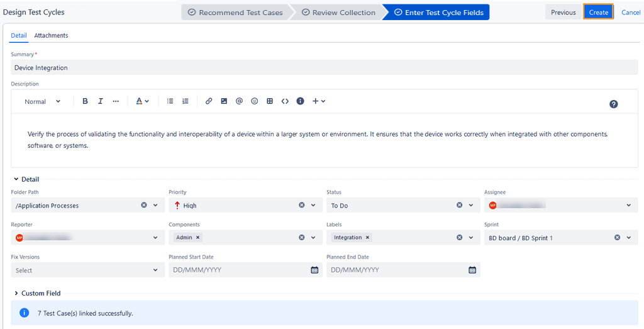Apply italic formatting in description toolbar
Screen dimensions: 644x329
click(100, 101)
